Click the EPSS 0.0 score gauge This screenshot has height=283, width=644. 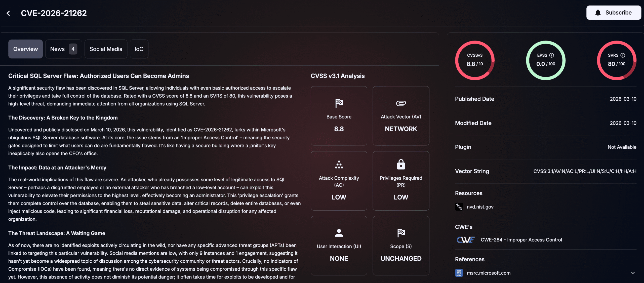[546, 60]
